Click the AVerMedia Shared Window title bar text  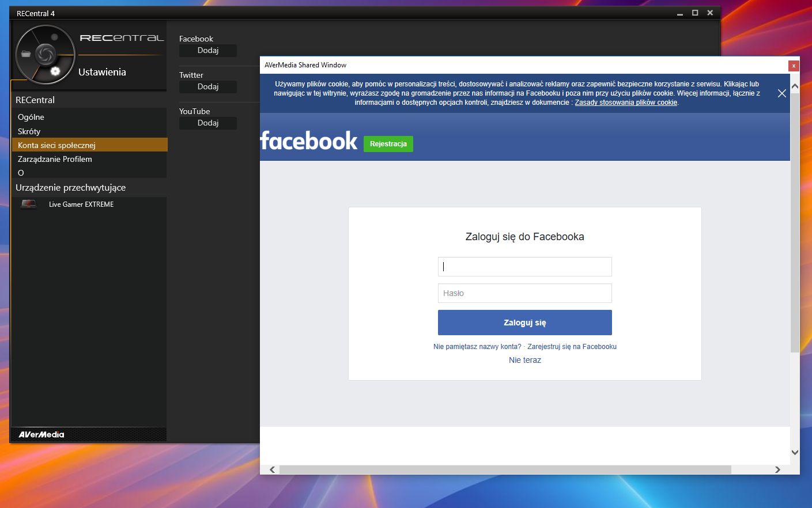click(305, 65)
